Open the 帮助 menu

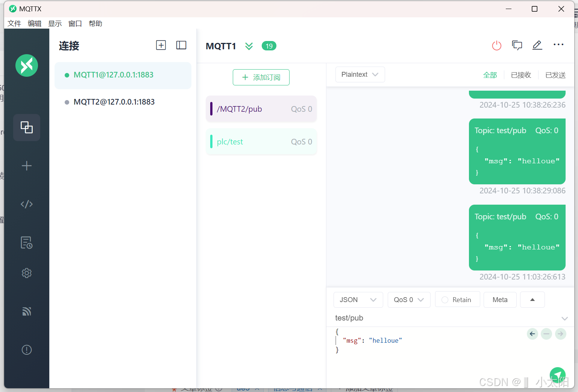(x=96, y=23)
